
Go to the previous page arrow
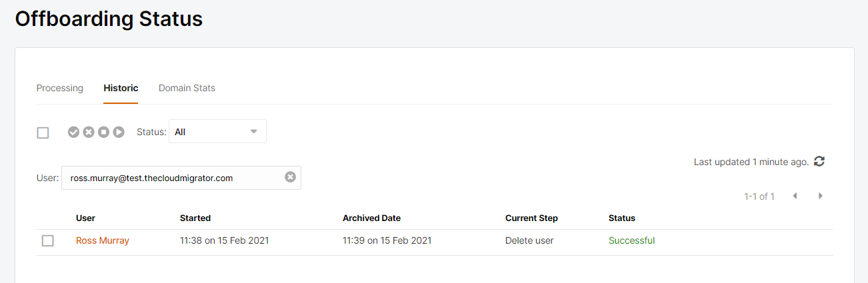(795, 196)
